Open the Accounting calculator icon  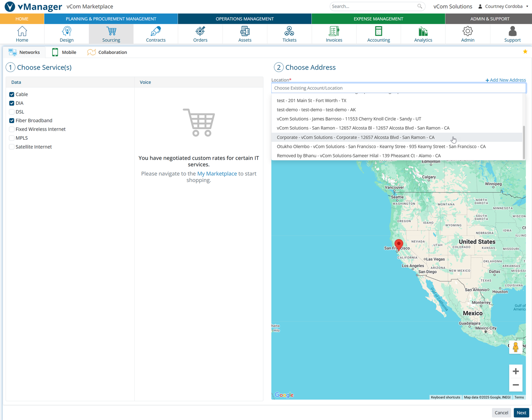pyautogui.click(x=378, y=31)
